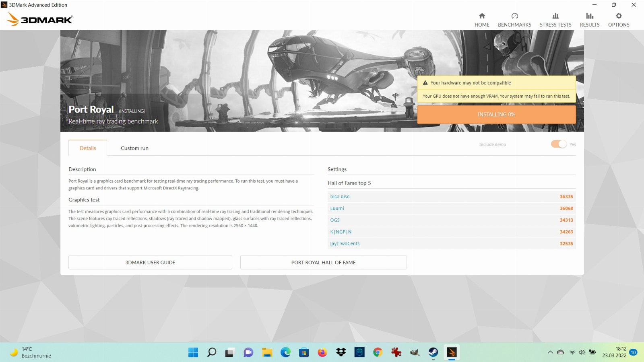Click the Hall of Fame top 5 heading
Viewport: 644px width, 362px height.
tap(349, 183)
